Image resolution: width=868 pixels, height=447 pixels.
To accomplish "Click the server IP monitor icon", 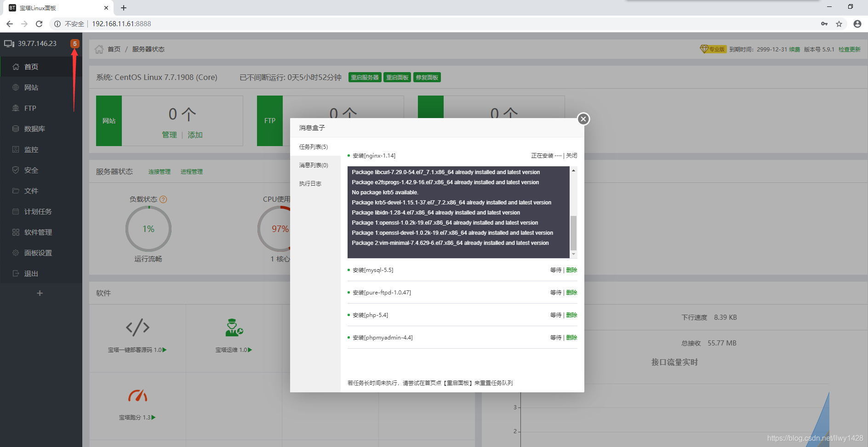I will click(x=9, y=44).
